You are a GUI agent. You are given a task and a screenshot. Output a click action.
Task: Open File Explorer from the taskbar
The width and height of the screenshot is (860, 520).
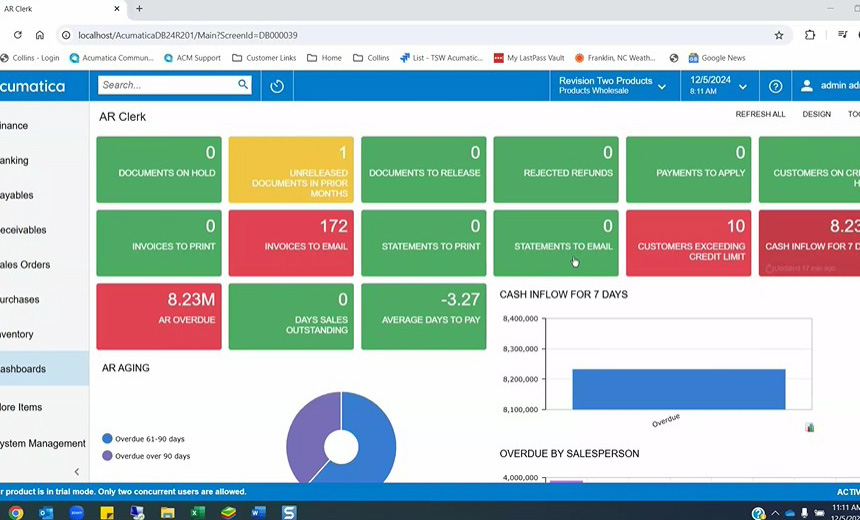[168, 512]
